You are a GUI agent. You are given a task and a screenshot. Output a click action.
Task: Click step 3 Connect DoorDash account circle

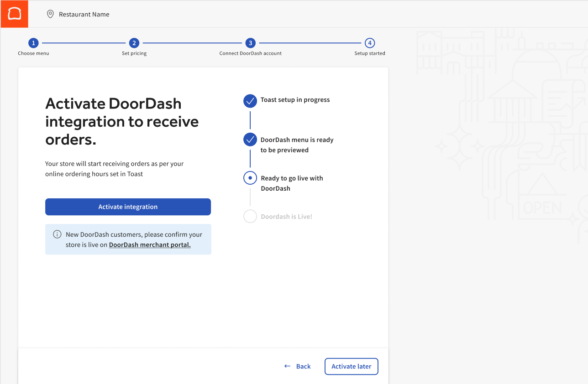[x=250, y=43]
